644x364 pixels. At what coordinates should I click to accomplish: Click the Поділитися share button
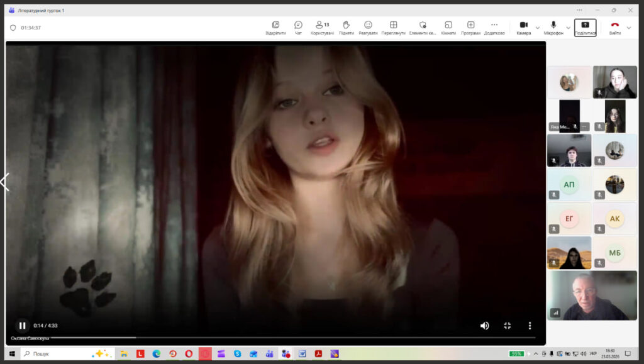tap(585, 28)
